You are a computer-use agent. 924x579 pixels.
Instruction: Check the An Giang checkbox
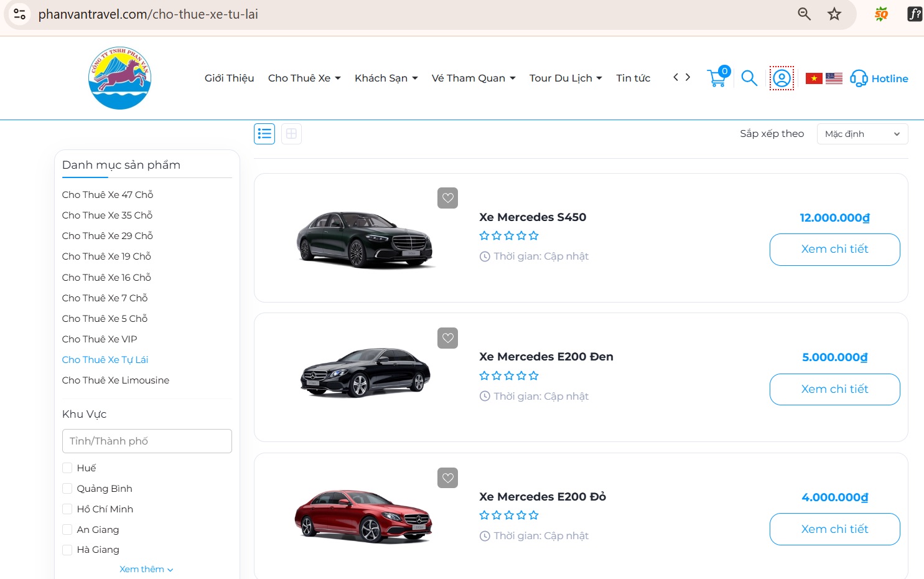click(67, 529)
